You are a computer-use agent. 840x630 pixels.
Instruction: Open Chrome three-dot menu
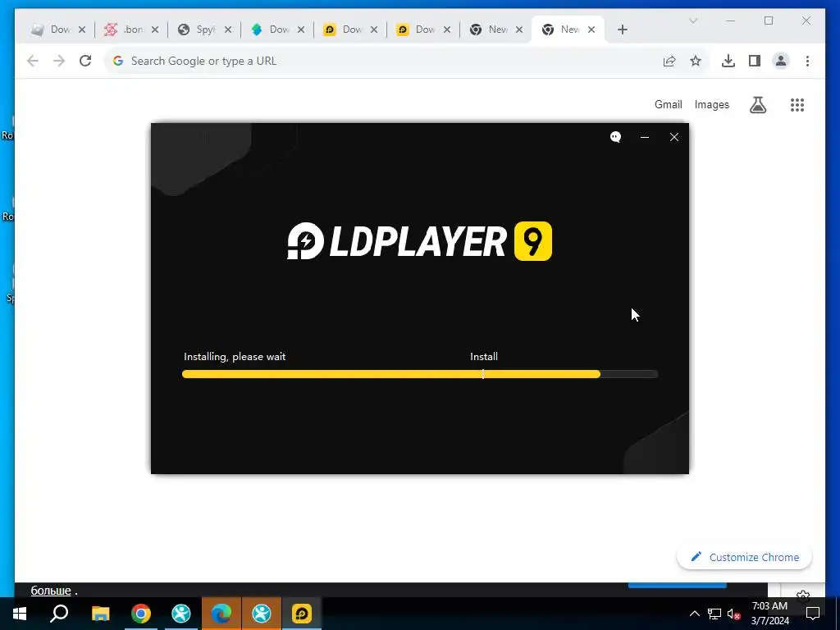click(807, 61)
